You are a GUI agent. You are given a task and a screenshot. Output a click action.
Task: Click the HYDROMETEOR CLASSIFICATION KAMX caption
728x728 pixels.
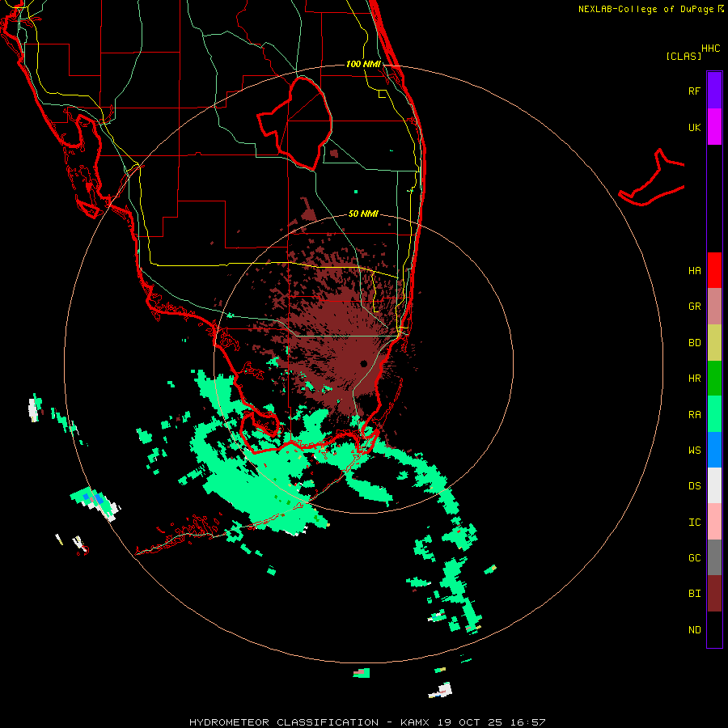pyautogui.click(x=366, y=722)
